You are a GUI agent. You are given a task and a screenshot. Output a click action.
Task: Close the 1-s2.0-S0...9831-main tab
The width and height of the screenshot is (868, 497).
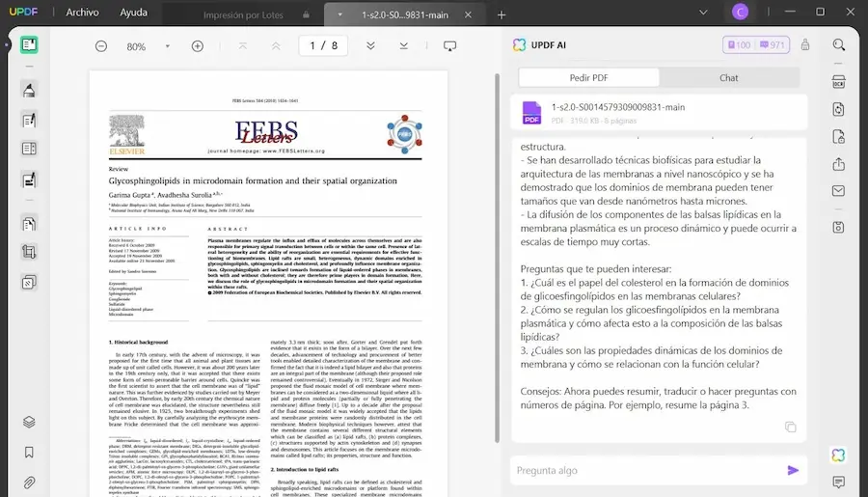point(468,15)
